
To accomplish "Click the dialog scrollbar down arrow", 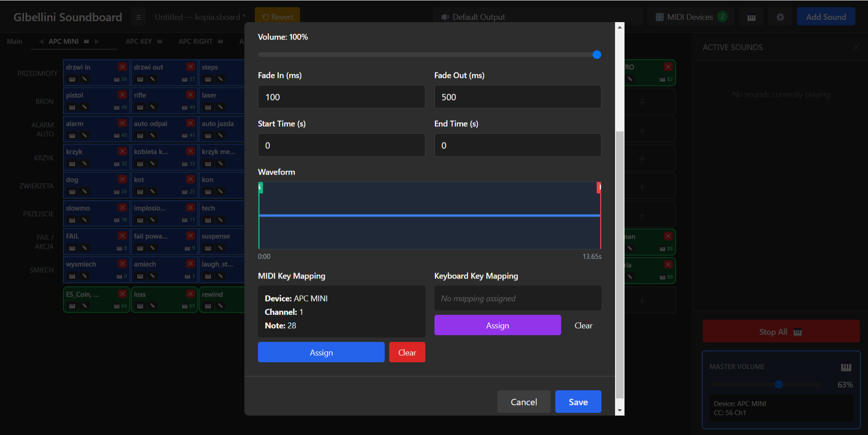I will (x=620, y=411).
